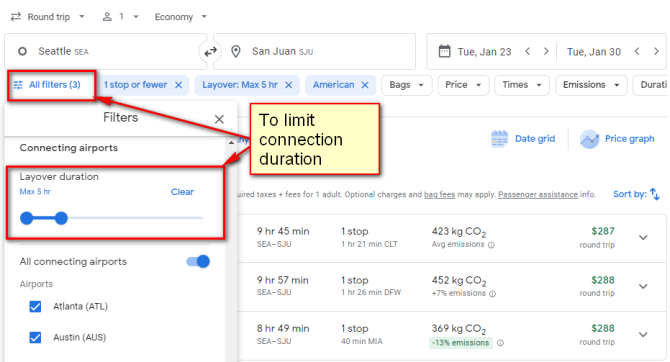Screen dimensions: 670x362
Task: Click Clear under Layover duration
Action: coord(182,192)
